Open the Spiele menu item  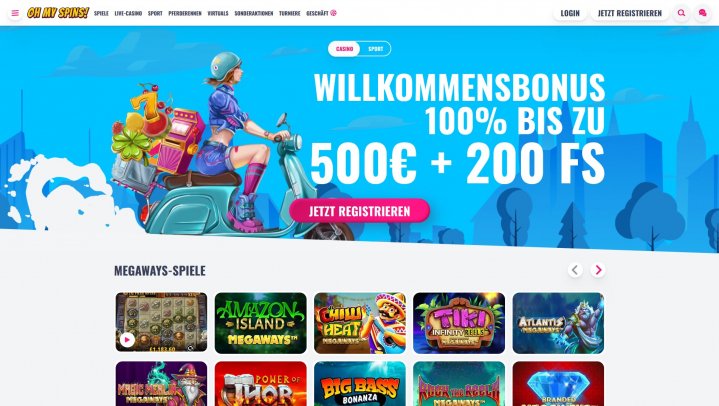click(101, 13)
